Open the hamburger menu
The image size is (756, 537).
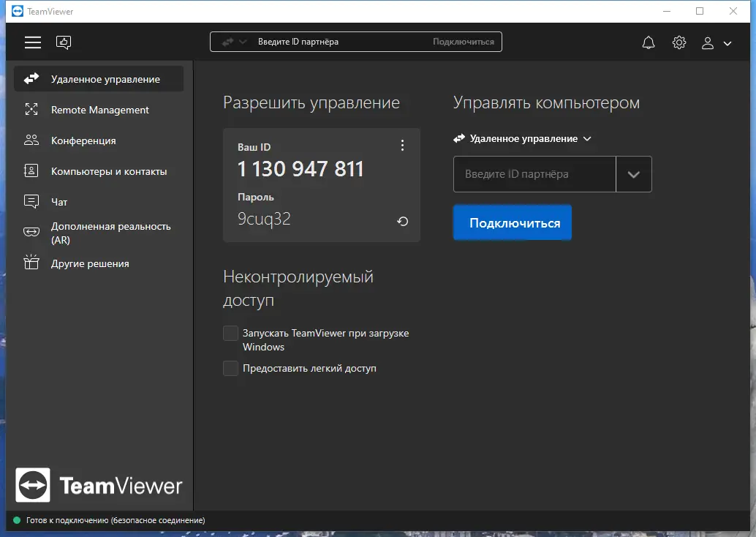click(x=32, y=42)
